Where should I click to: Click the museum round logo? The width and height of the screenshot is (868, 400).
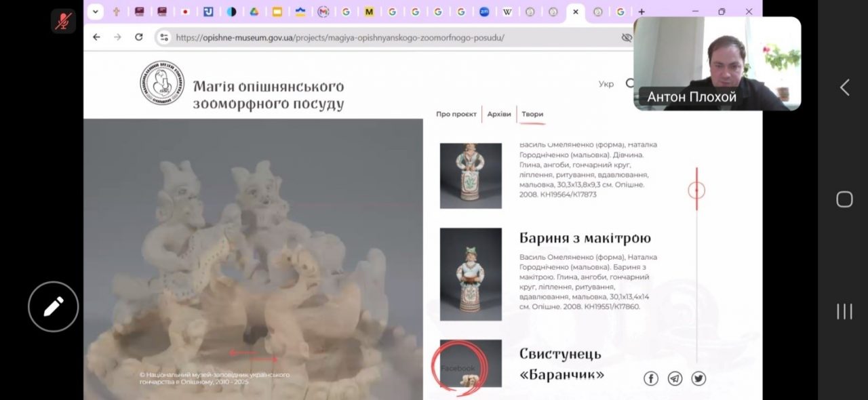[162, 82]
